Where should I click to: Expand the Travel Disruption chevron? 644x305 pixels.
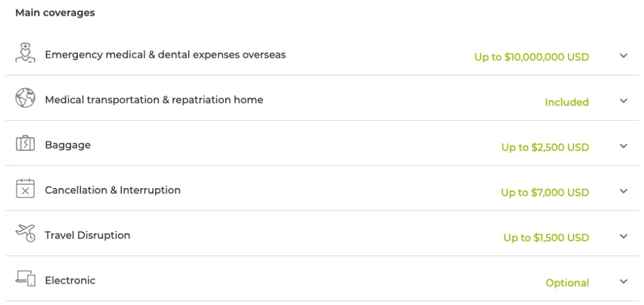tap(623, 236)
